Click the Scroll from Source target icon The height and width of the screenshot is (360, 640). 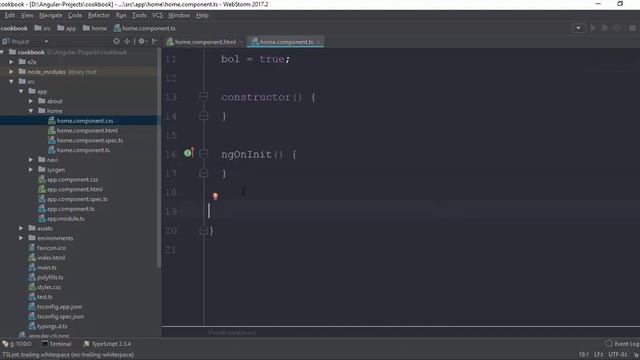(x=117, y=41)
